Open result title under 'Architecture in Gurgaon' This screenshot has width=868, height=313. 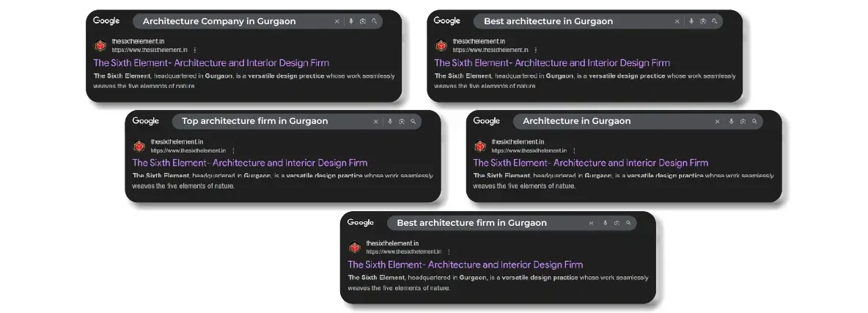pyautogui.click(x=591, y=163)
